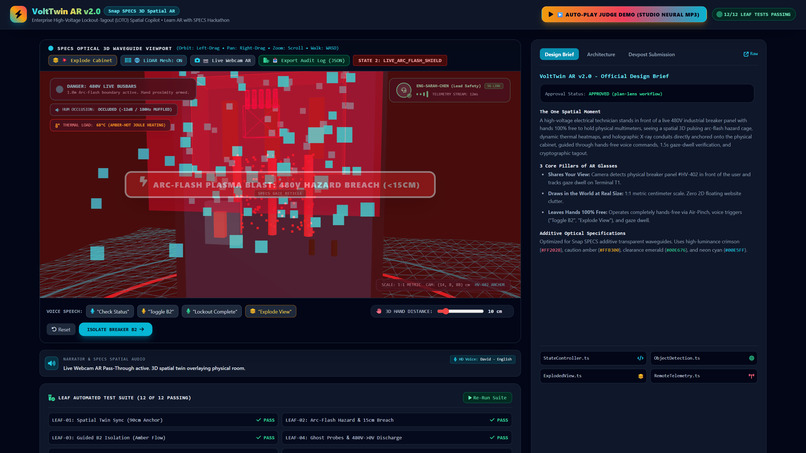The image size is (806, 453).
Task: Re-Run the Leaf test suite
Action: [x=487, y=398]
